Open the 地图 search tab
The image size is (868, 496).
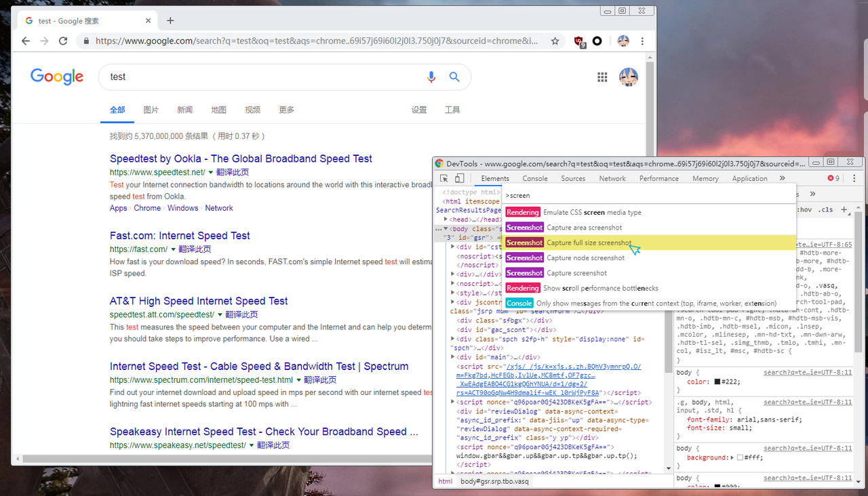(219, 110)
